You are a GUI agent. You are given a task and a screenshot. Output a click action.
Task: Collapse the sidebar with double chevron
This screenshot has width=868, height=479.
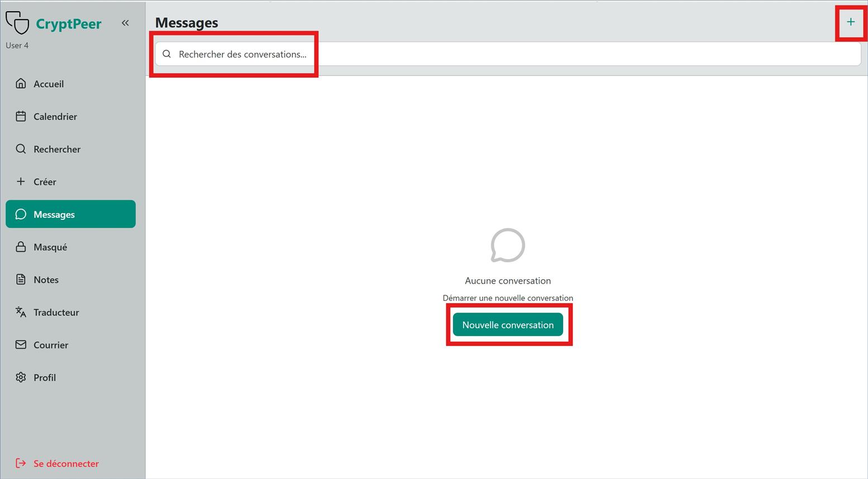[125, 23]
